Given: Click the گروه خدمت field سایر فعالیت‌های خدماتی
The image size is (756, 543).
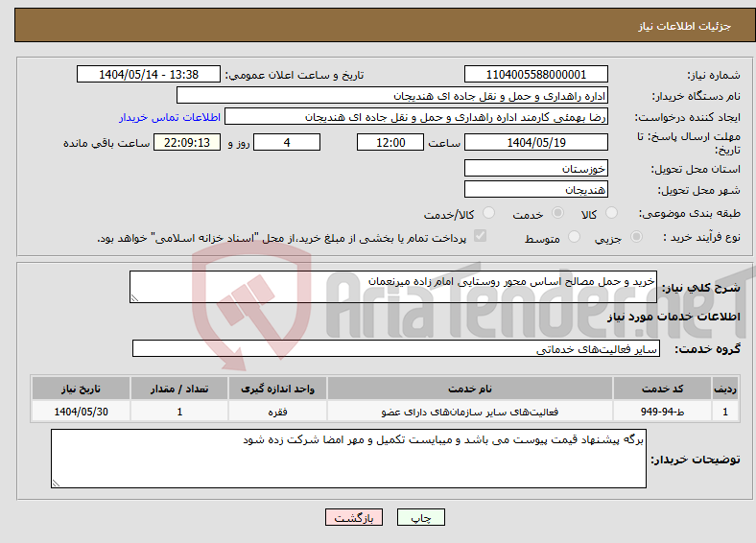Looking at the screenshot, I should 396,348.
